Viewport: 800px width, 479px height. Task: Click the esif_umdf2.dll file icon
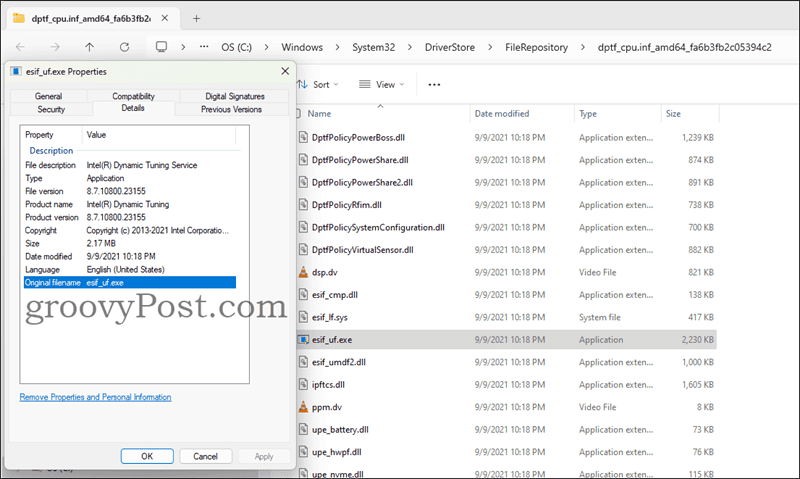pos(303,362)
